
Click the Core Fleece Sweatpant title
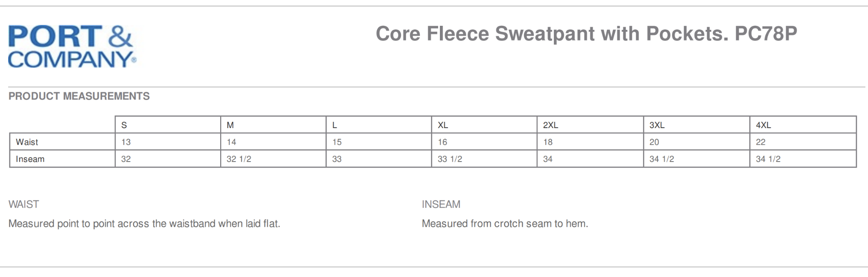(586, 34)
